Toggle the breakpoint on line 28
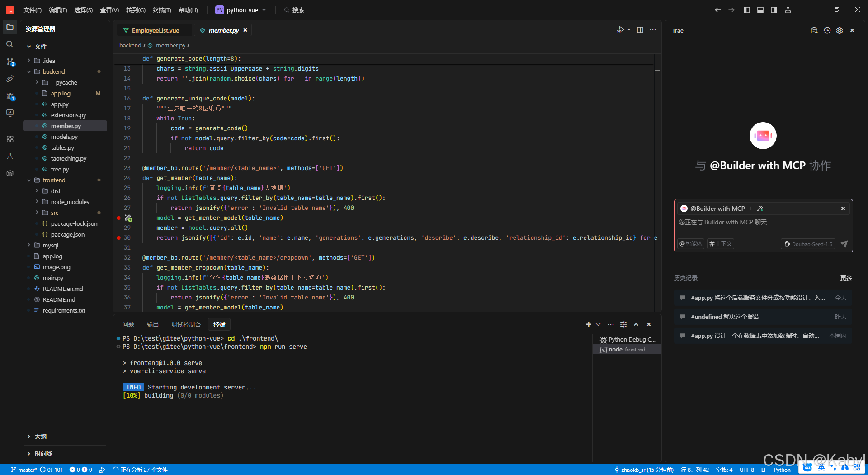Viewport: 868px width, 475px height. 118,218
